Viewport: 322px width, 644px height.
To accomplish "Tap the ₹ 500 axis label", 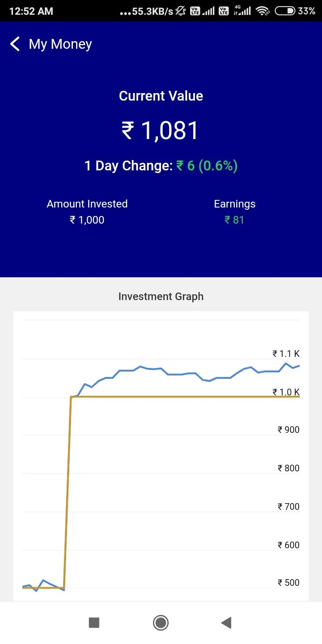I will pyautogui.click(x=288, y=583).
